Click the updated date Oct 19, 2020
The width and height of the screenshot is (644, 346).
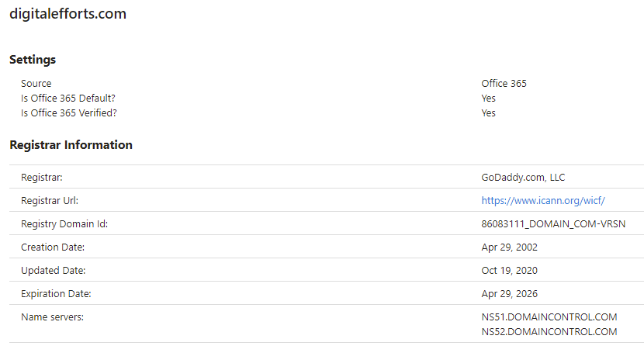point(509,271)
